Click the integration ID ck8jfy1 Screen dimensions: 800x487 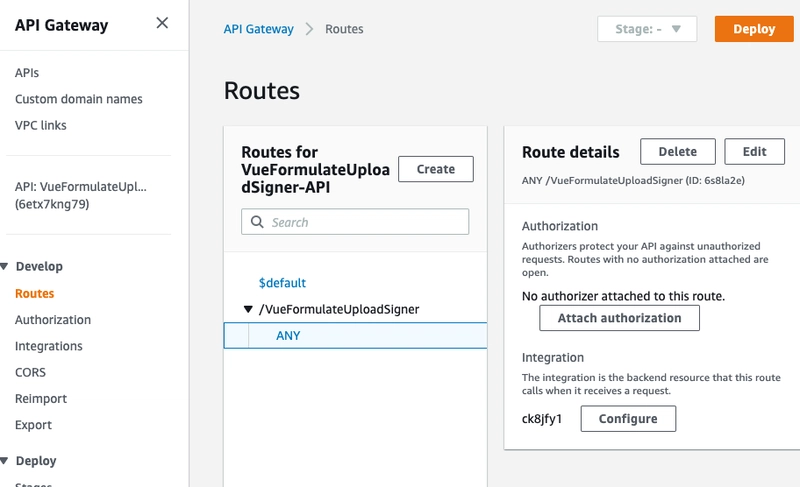coord(541,419)
